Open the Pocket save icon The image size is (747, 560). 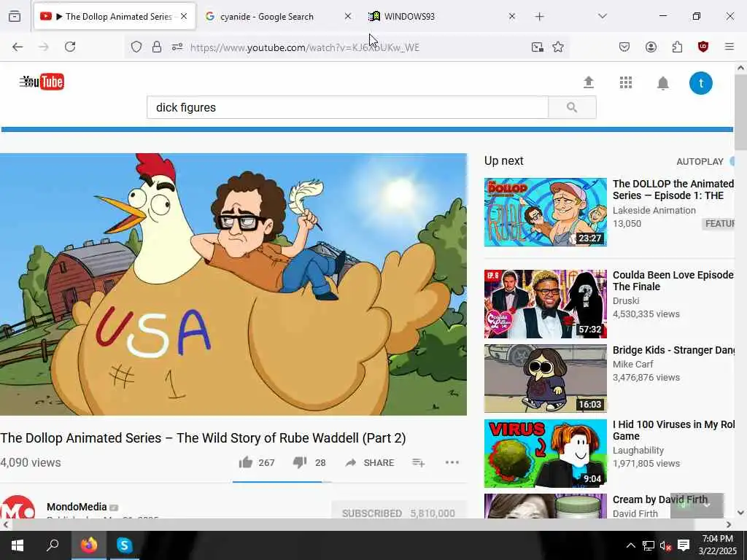(x=624, y=47)
